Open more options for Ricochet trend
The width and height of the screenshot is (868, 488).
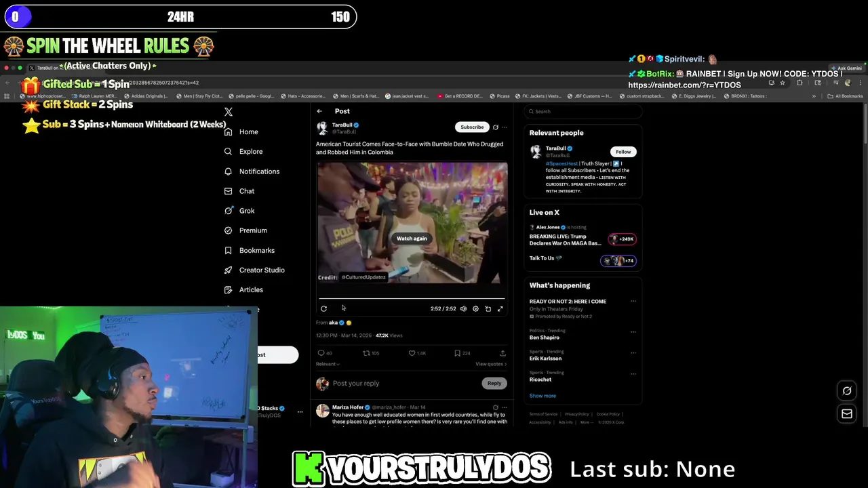coord(633,374)
